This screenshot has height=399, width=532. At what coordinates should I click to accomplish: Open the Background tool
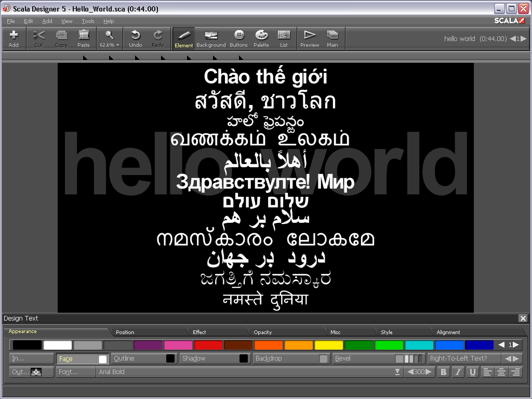click(x=211, y=38)
